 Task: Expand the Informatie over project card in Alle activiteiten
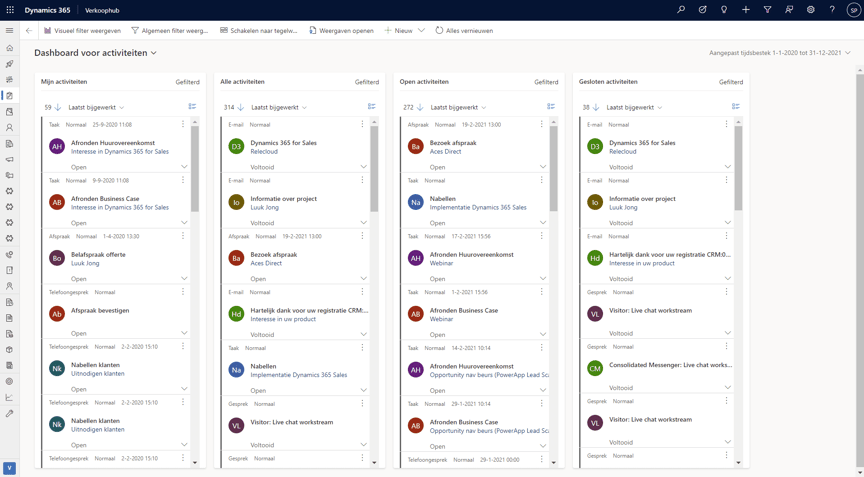pos(364,223)
